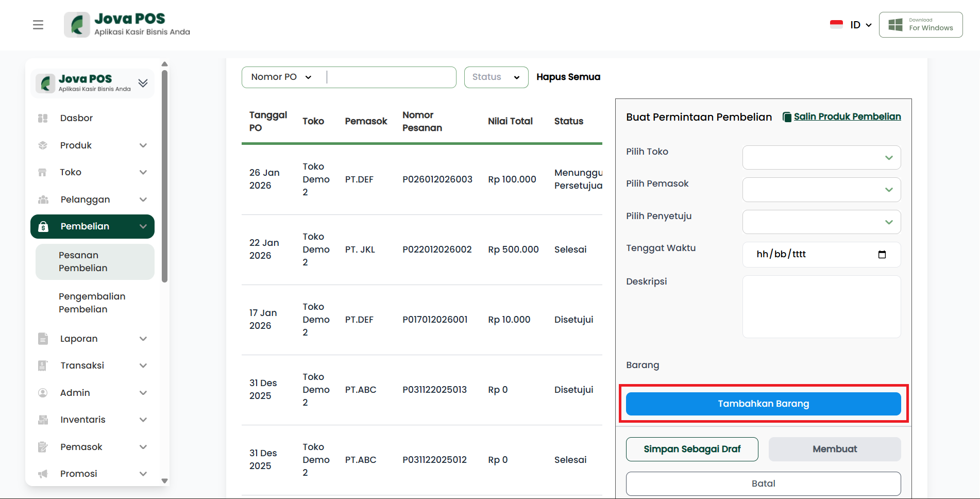Click into the Deskripsi text area

click(821, 307)
